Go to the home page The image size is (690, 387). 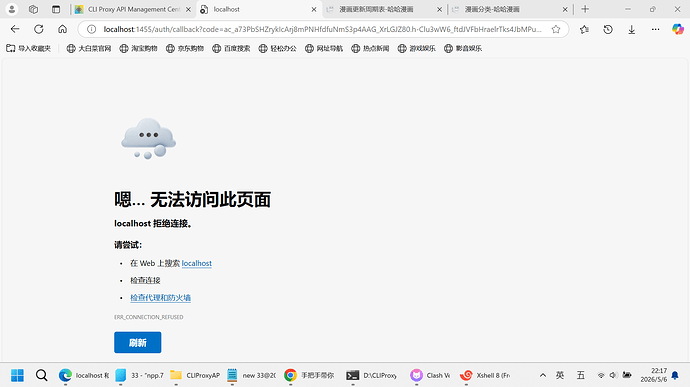[x=62, y=29]
